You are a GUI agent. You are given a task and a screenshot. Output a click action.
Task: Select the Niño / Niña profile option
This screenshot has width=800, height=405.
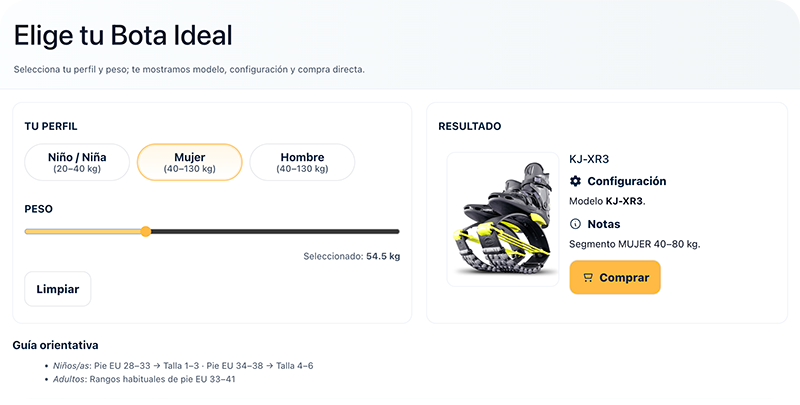[77, 162]
